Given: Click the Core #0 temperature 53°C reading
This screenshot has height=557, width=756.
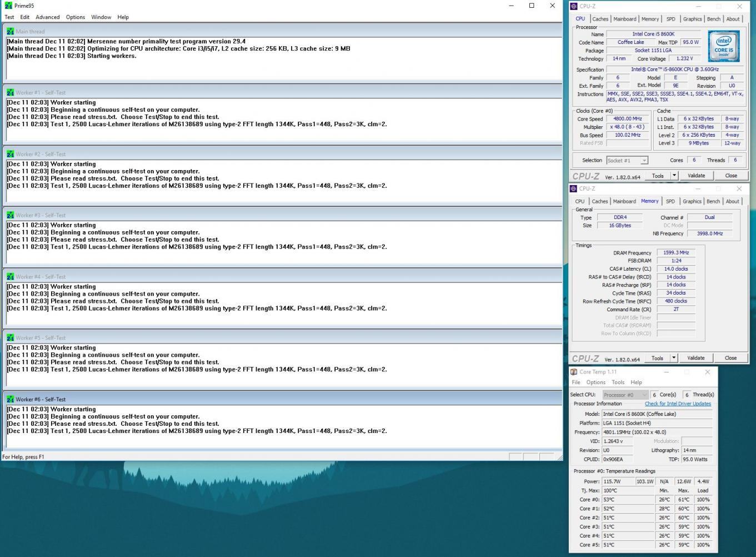Looking at the screenshot, I should tap(628, 500).
